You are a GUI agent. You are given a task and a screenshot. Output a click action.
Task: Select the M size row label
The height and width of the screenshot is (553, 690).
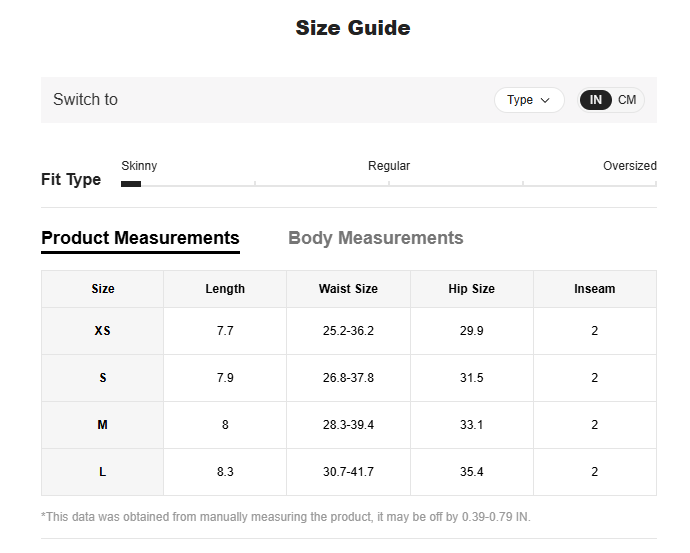click(103, 425)
